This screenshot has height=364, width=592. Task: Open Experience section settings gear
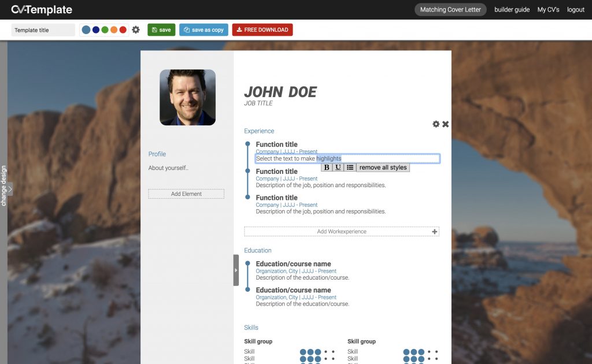[436, 124]
